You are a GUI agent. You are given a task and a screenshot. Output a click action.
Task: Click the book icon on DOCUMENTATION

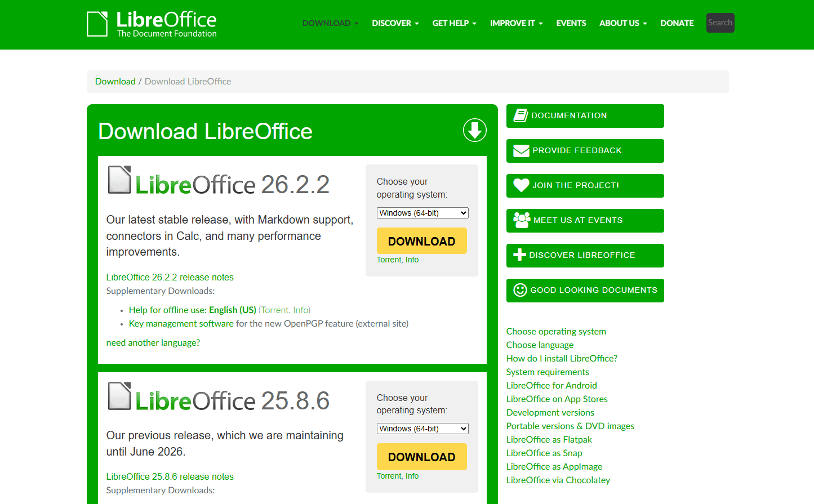(521, 115)
